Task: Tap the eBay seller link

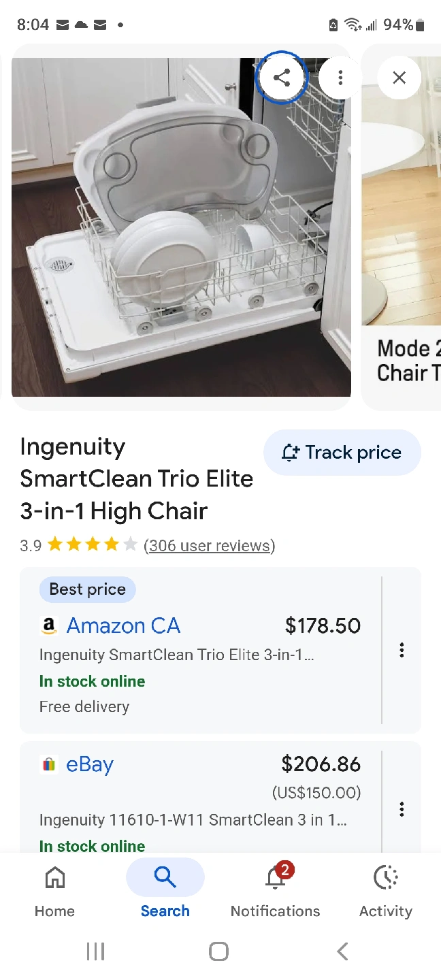Action: click(x=89, y=764)
